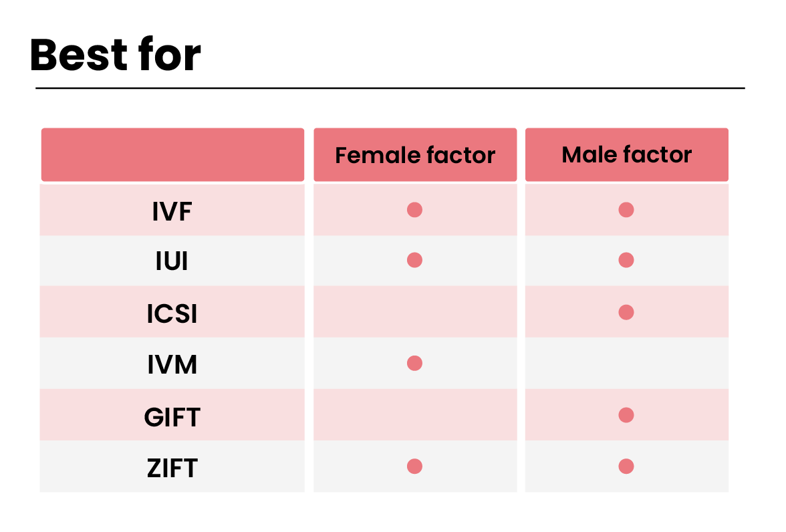Image resolution: width=786 pixels, height=532 pixels.
Task: Click the empty ICSI female factor cell
Action: (415, 311)
